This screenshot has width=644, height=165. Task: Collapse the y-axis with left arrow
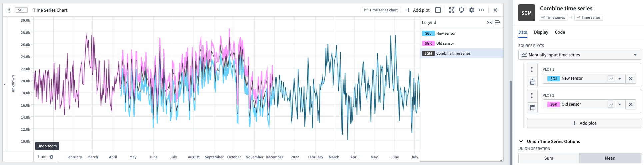point(5,84)
